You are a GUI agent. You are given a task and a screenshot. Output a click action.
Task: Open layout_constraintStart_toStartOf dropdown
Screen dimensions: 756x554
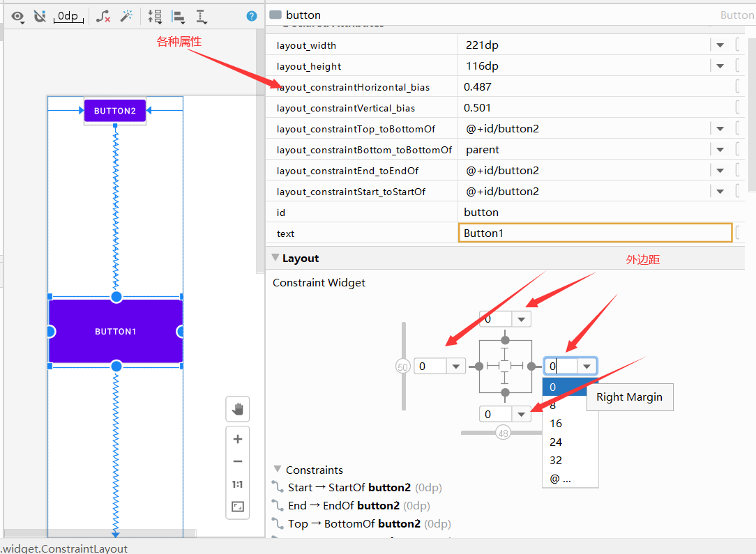(720, 192)
